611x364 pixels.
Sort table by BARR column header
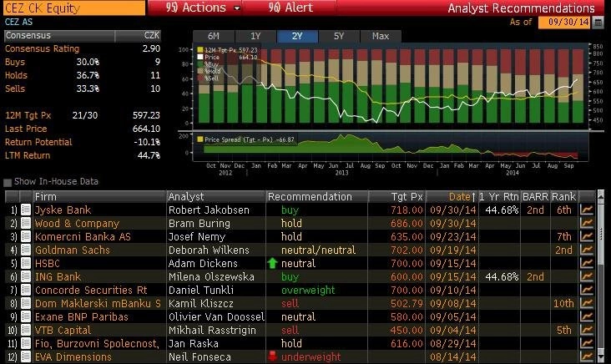click(x=535, y=197)
